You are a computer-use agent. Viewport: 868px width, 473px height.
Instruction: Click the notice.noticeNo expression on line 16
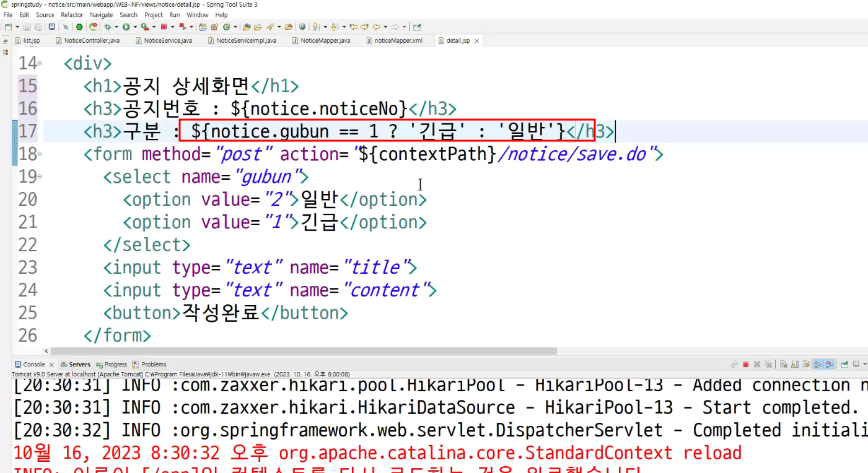[x=319, y=108]
